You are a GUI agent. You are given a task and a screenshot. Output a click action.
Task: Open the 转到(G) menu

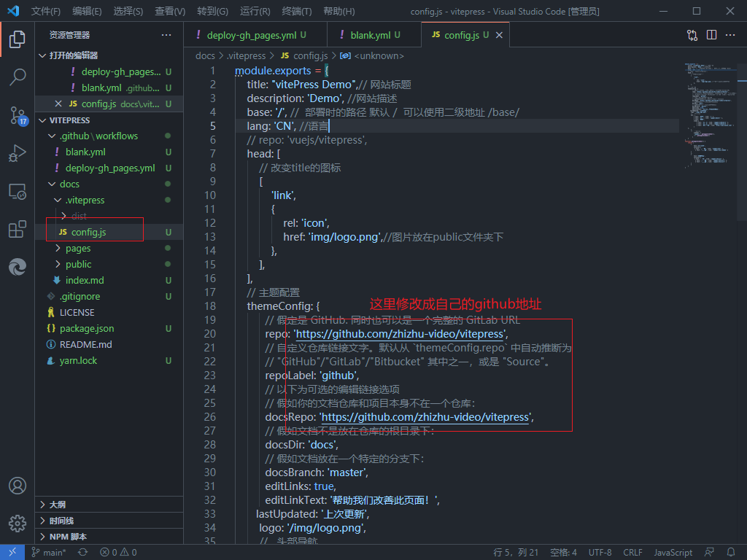point(212,11)
